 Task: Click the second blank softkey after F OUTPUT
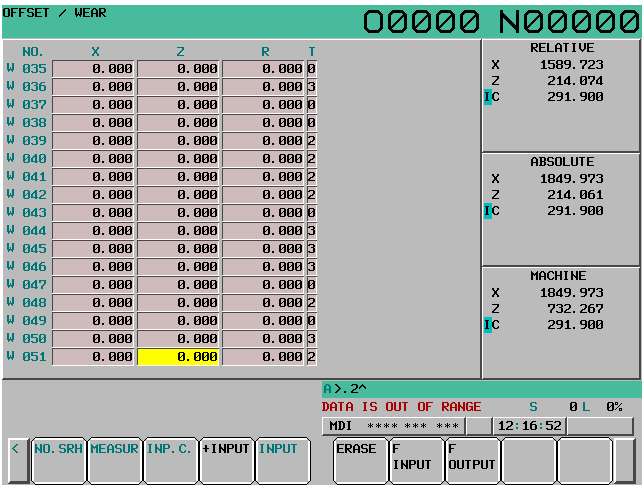(x=585, y=461)
